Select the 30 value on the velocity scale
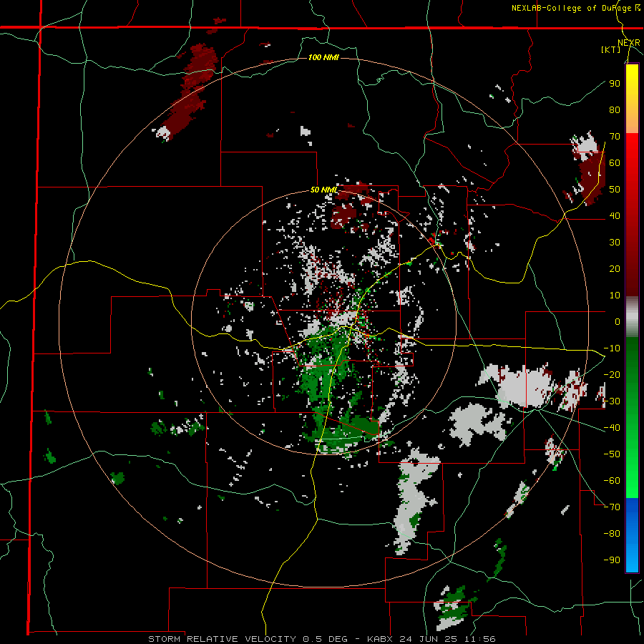 [x=615, y=243]
